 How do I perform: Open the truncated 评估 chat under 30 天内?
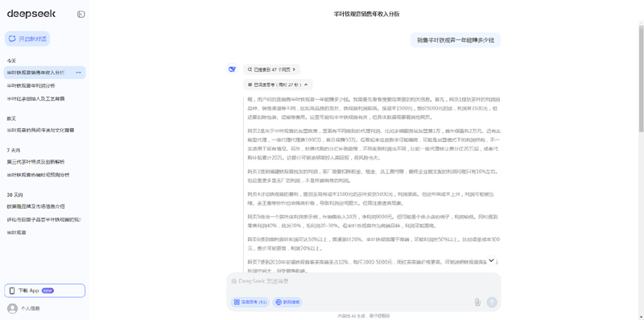tap(43, 219)
